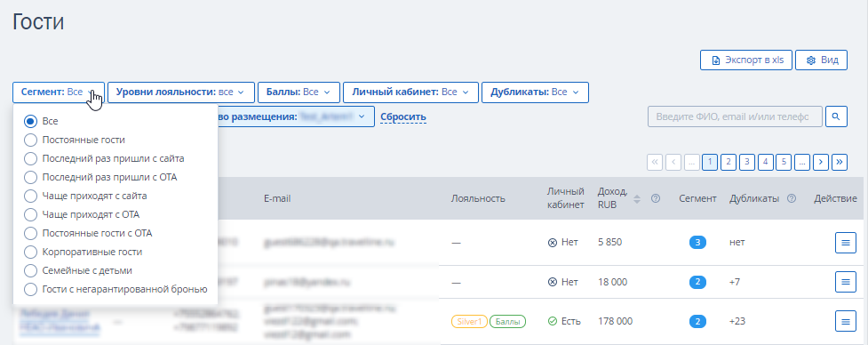Click the 'Действие' column header

tap(835, 199)
